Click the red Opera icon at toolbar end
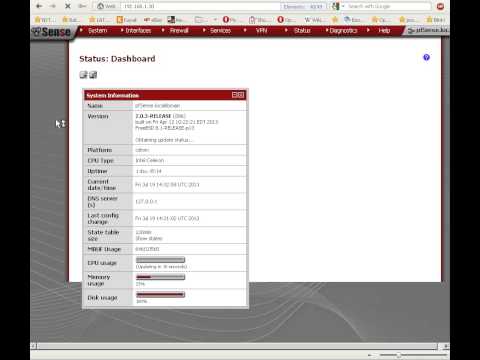 [x=440, y=6]
